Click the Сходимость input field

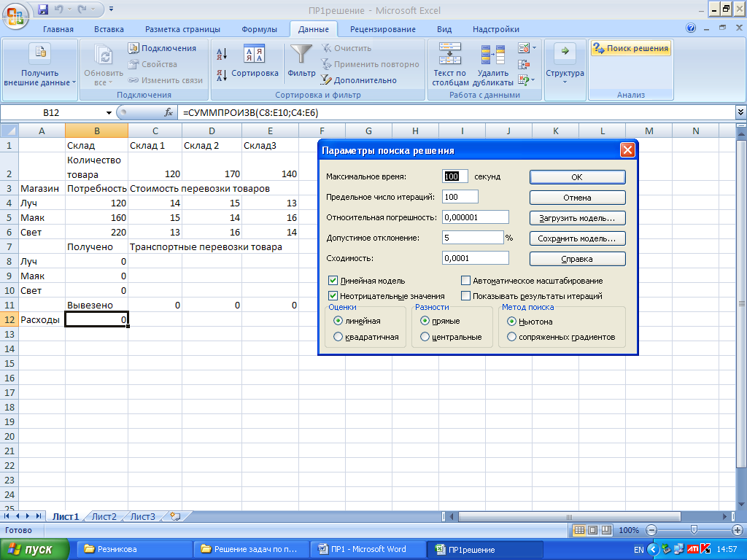click(x=476, y=258)
